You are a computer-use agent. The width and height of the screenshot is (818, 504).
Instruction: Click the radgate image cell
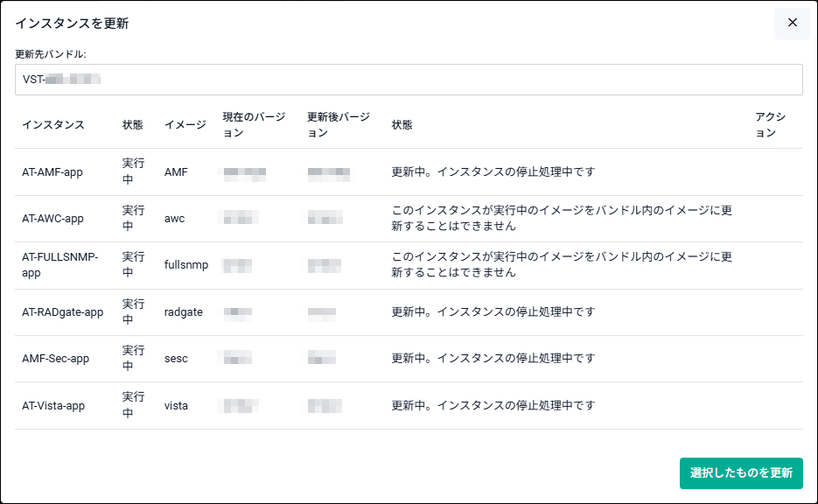pyautogui.click(x=183, y=312)
